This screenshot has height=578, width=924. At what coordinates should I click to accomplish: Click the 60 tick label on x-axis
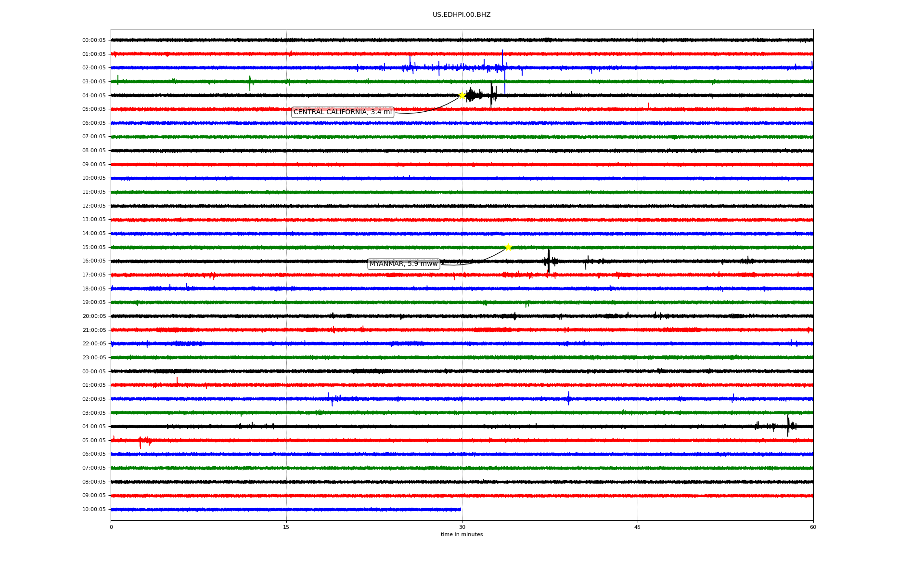(x=813, y=527)
